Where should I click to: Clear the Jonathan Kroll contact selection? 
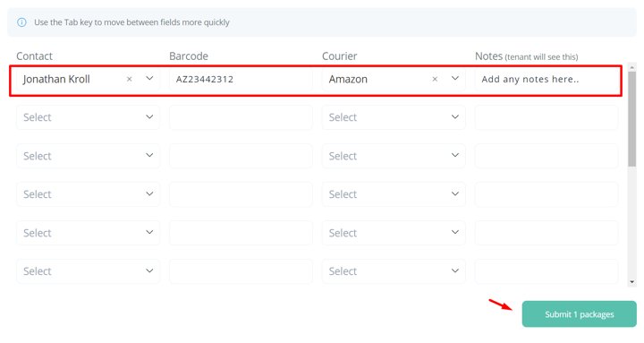[130, 79]
